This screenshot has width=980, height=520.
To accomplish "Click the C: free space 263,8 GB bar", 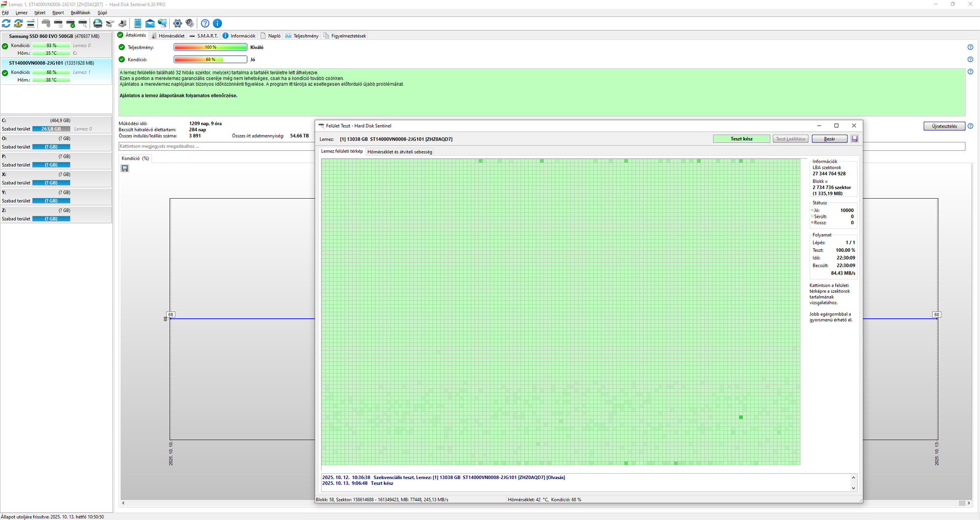I will click(51, 129).
